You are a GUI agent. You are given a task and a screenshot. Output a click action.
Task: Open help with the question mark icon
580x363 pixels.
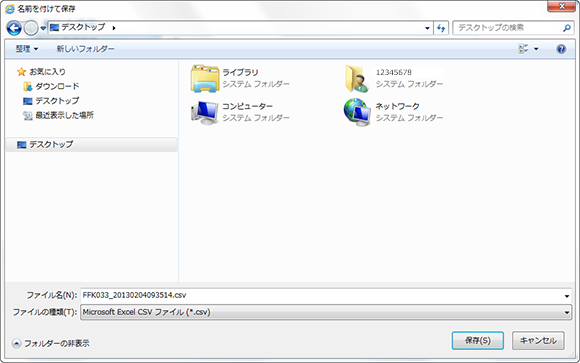click(561, 49)
